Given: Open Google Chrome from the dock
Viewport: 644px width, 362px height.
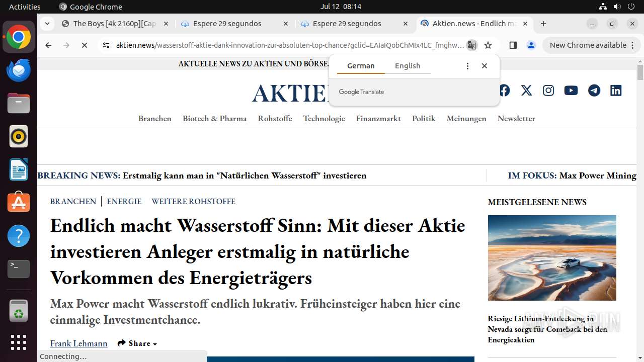Looking at the screenshot, I should click(19, 37).
